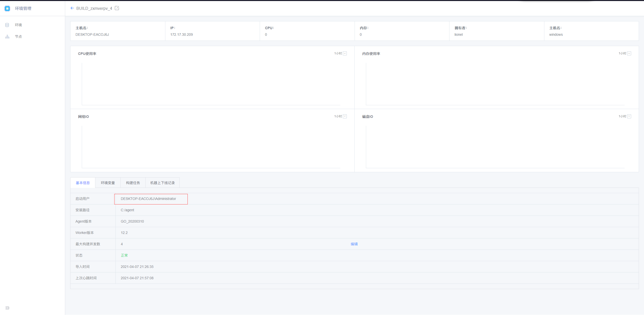The height and width of the screenshot is (315, 644).
Task: Click the 最大构建并发数 row label
Action: coord(88,244)
